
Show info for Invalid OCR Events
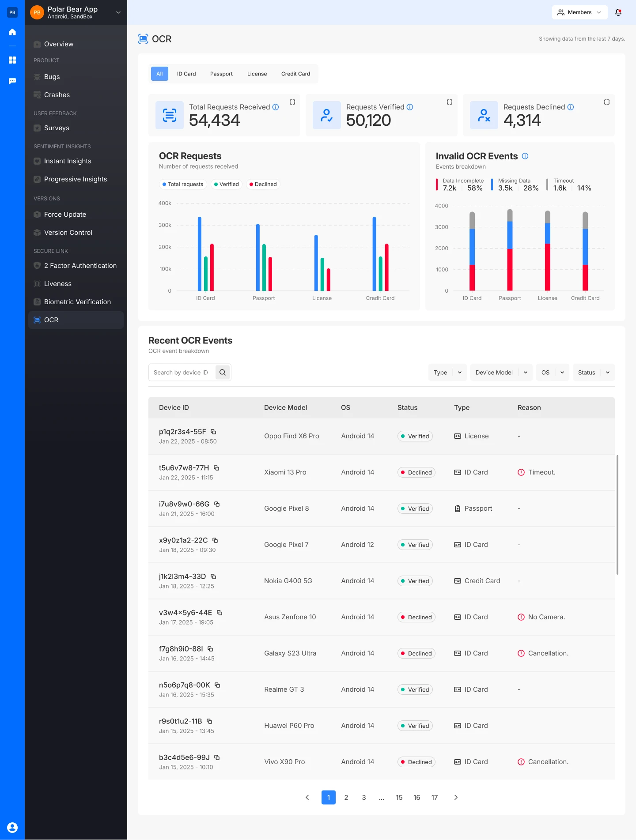point(525,156)
